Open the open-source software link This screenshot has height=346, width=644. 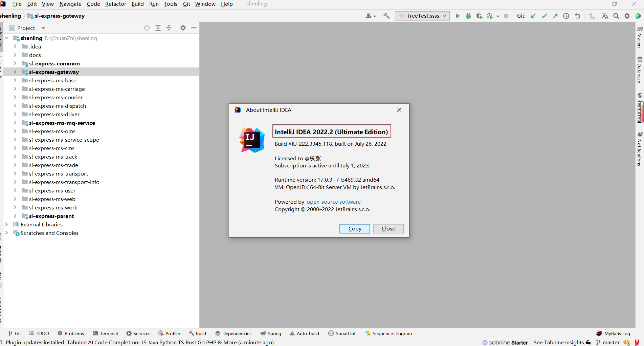coord(334,202)
